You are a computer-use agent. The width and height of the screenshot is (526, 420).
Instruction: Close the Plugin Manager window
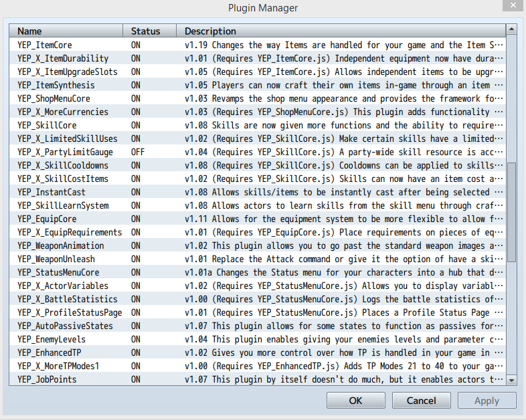[x=513, y=6]
